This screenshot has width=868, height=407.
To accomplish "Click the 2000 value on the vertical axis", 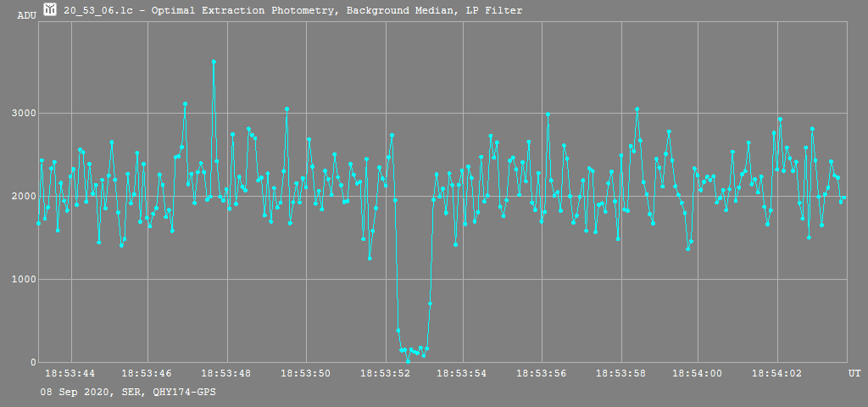I will point(19,197).
